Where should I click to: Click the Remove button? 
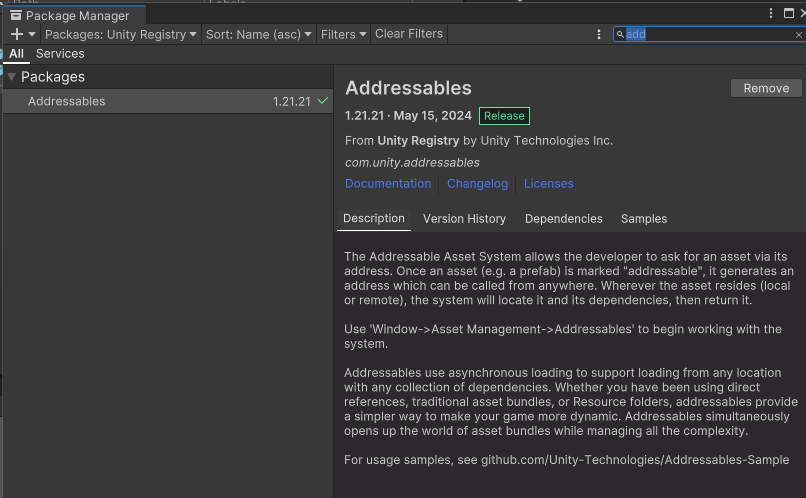point(766,88)
